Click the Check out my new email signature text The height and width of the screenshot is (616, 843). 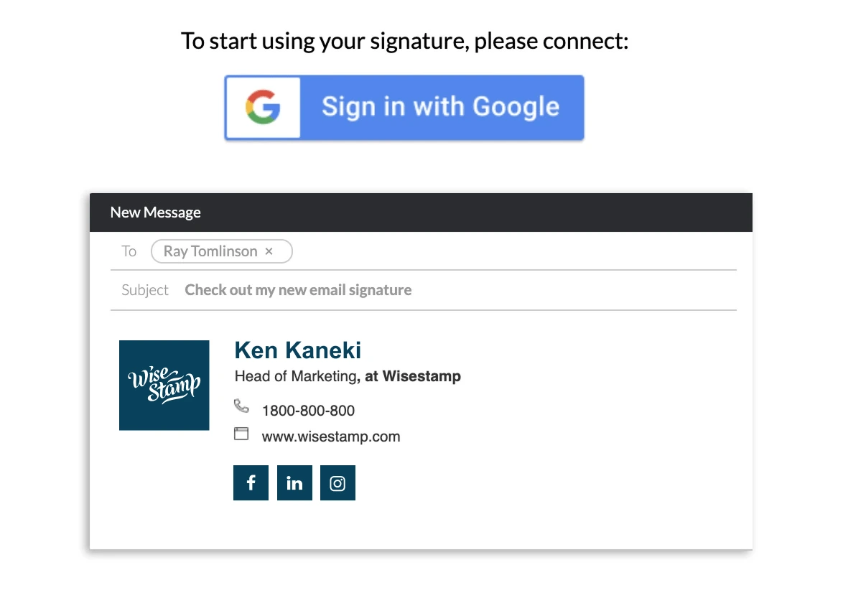[x=298, y=289]
